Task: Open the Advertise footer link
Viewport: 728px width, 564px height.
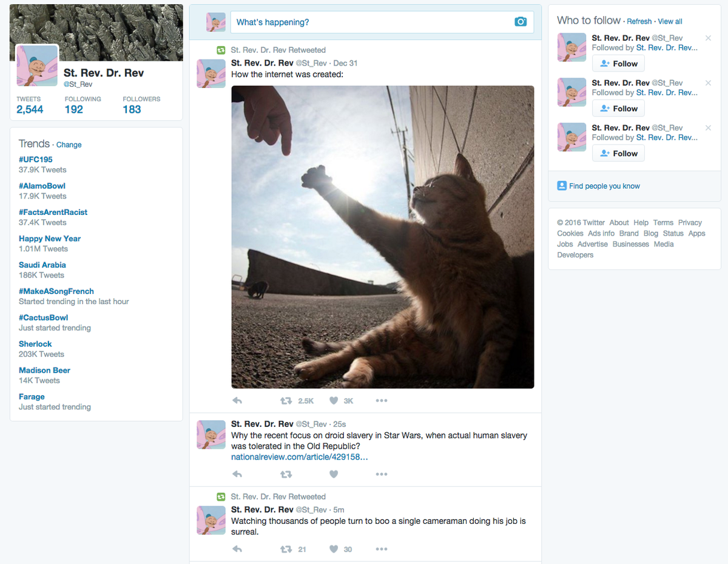Action: [x=593, y=245]
